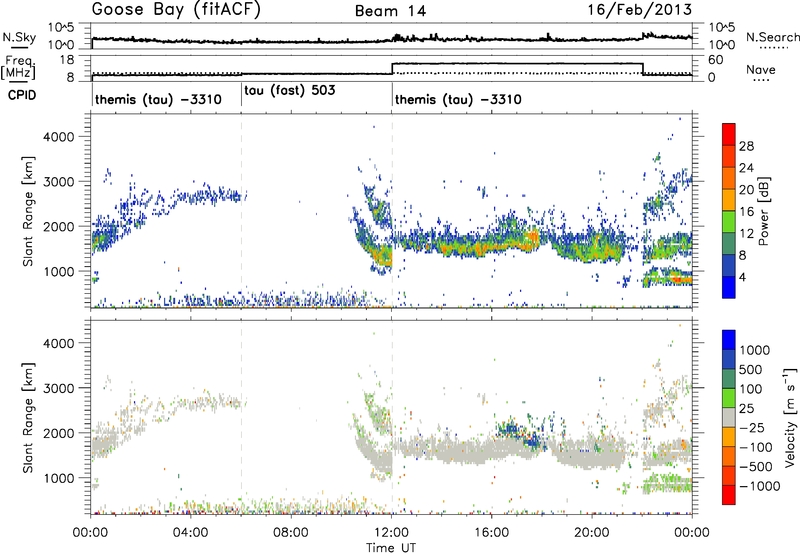Screen dimensions: 800x554
Task: Click the '04:00' time axis label
Action: point(191,533)
